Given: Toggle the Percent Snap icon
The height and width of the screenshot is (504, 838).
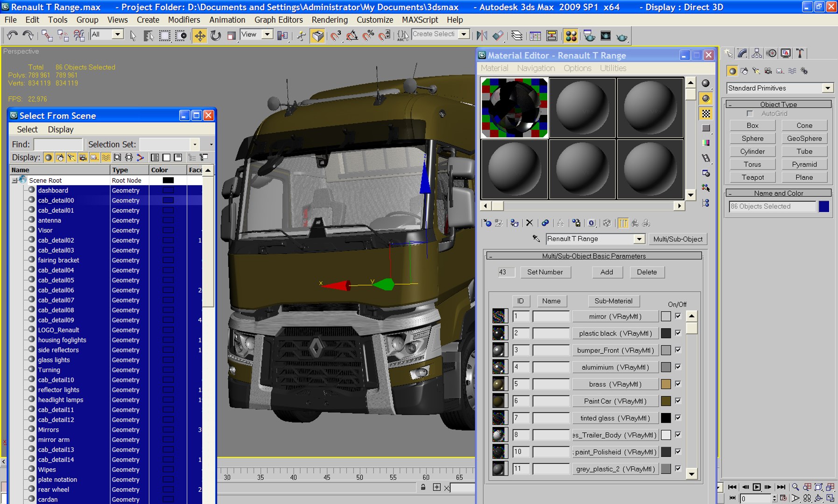Looking at the screenshot, I should (368, 35).
